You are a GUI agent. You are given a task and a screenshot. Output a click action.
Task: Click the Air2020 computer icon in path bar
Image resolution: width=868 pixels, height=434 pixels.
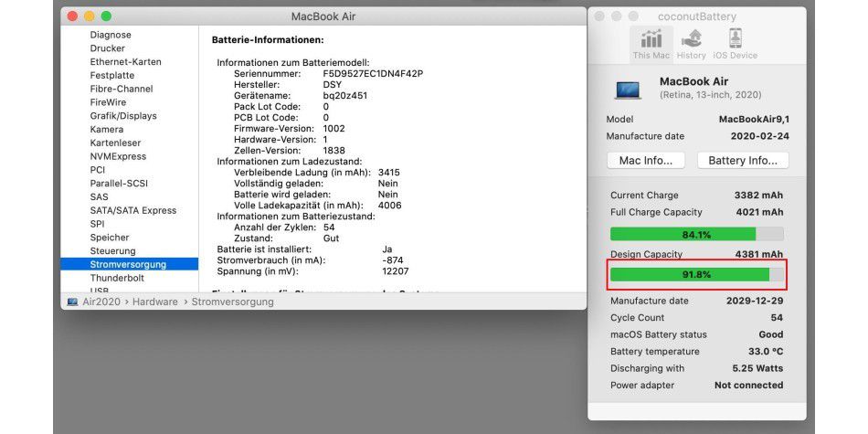tap(73, 302)
